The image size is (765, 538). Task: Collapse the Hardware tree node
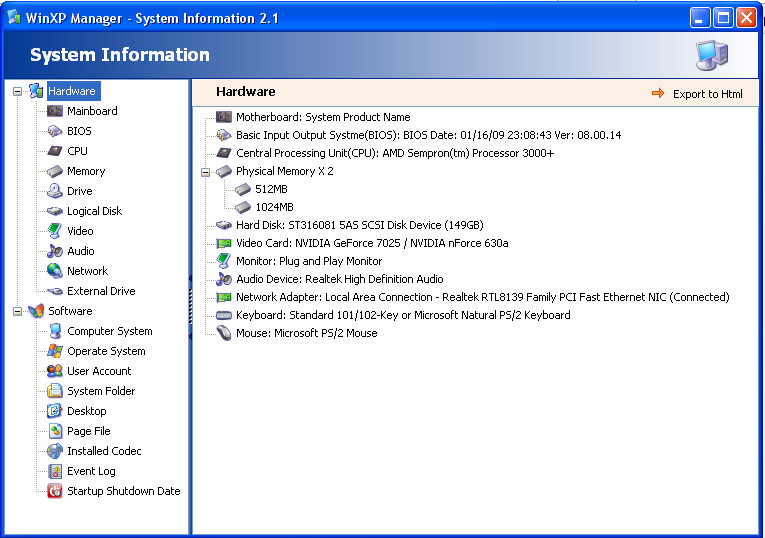(x=18, y=91)
